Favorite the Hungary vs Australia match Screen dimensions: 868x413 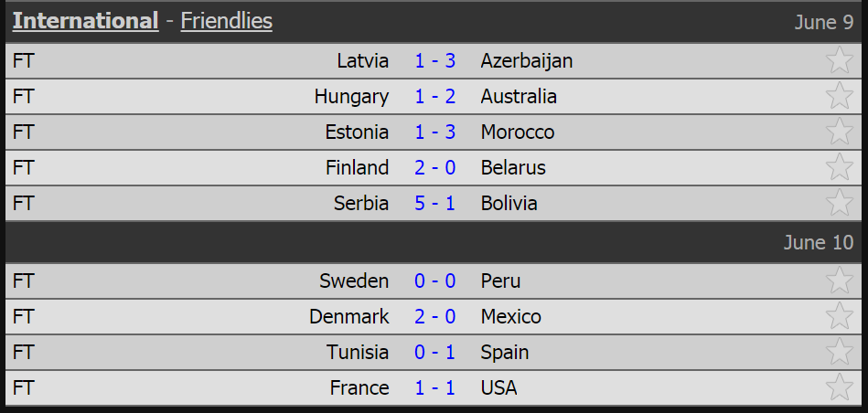click(840, 96)
